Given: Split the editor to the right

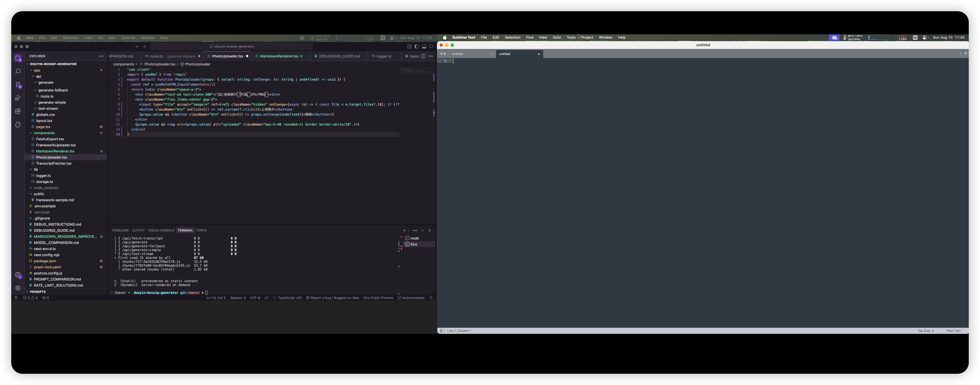Looking at the screenshot, I should pyautogui.click(x=424, y=56).
